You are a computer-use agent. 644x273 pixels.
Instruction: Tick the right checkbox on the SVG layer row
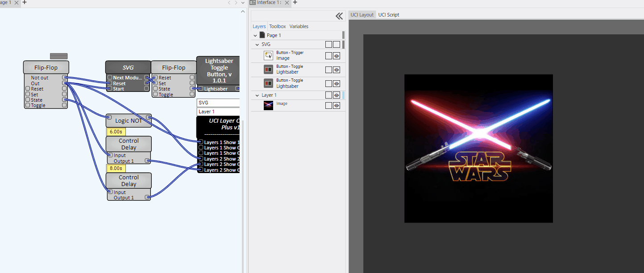point(337,44)
